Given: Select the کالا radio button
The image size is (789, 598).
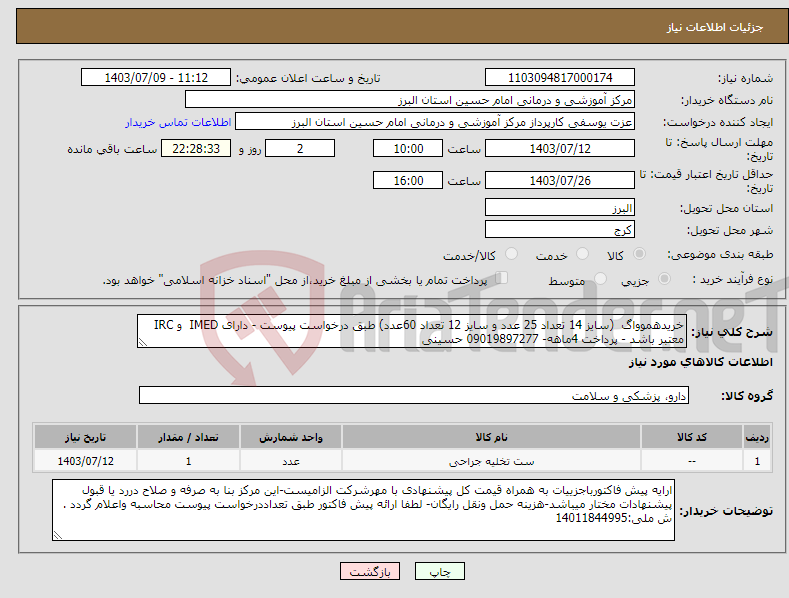Looking at the screenshot, I should (639, 254).
